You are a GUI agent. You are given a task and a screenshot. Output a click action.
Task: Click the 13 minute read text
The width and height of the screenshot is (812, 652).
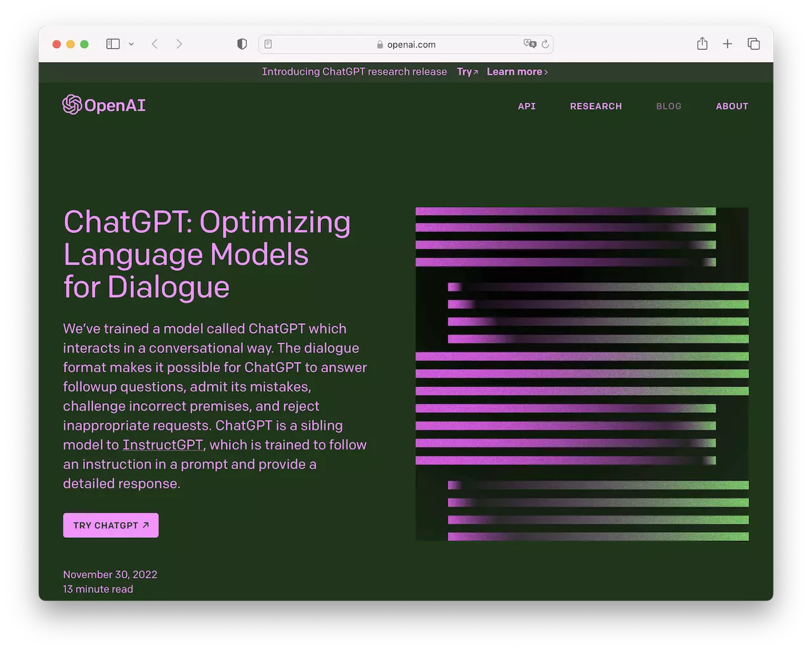[98, 589]
